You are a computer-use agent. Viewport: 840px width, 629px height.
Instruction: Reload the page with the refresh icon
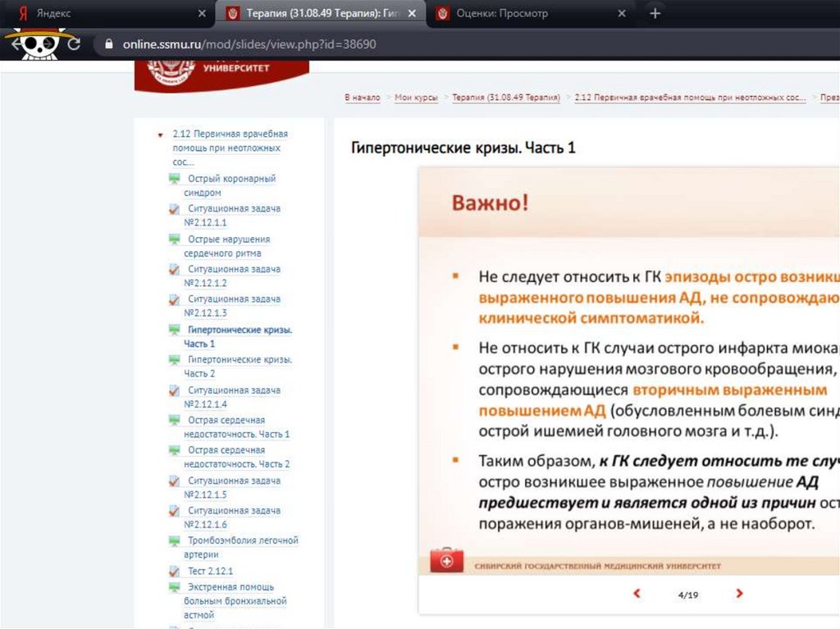point(74,44)
